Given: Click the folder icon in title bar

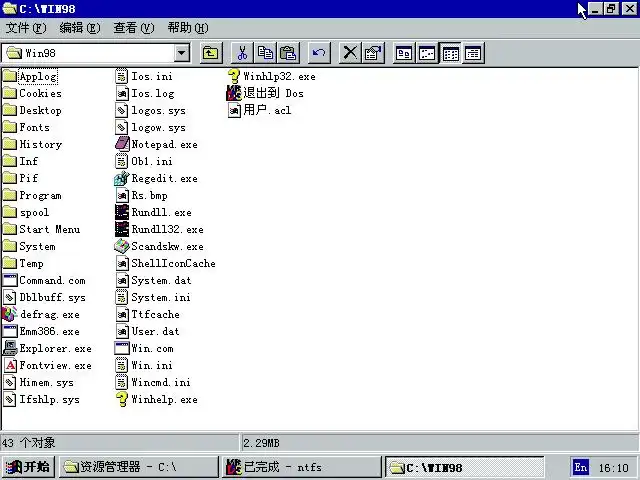Looking at the screenshot, I should pyautogui.click(x=9, y=9).
